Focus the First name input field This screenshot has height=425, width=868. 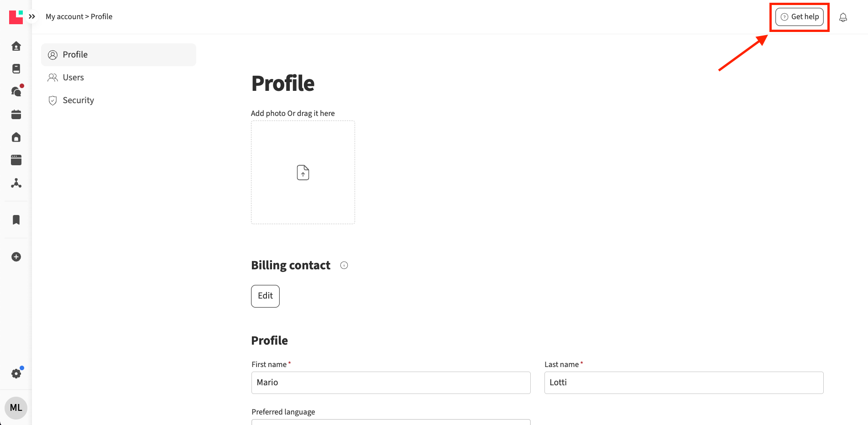391,383
